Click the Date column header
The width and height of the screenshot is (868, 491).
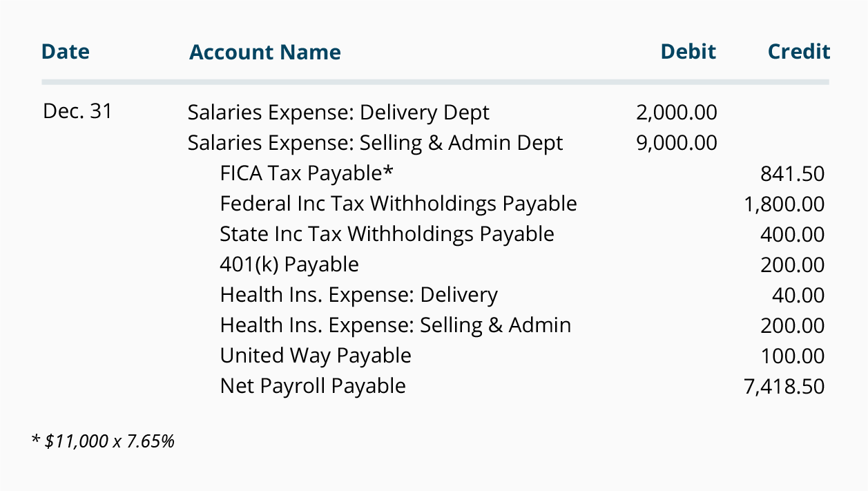[x=66, y=52]
